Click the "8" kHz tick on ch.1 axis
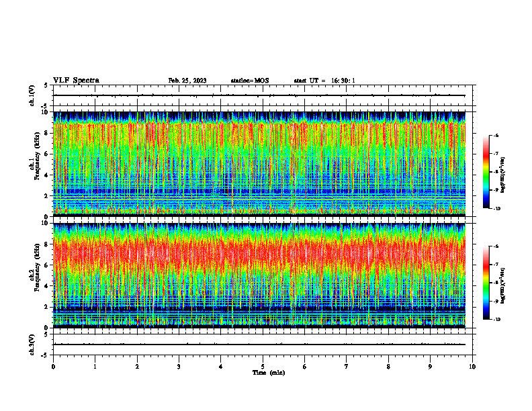Screen dimensions: 532x411 46,133
